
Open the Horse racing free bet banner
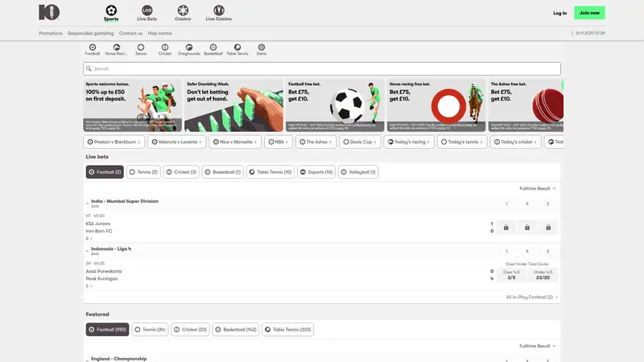point(436,105)
